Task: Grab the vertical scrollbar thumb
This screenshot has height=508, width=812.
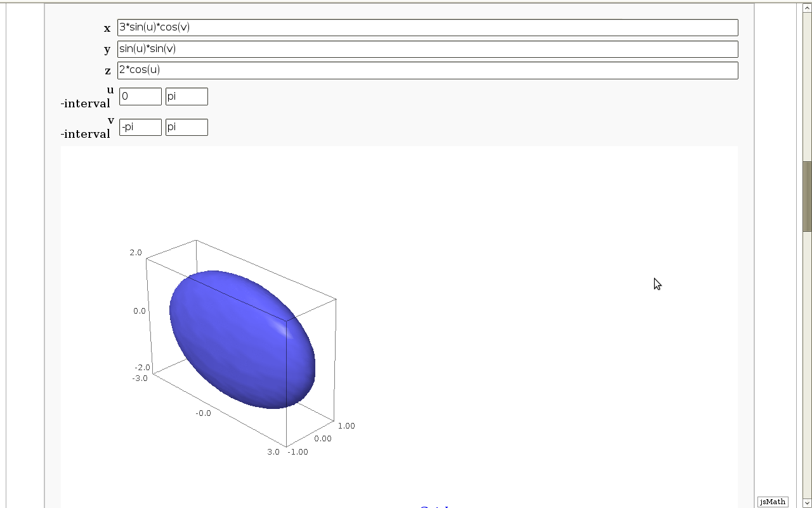Action: click(807, 196)
